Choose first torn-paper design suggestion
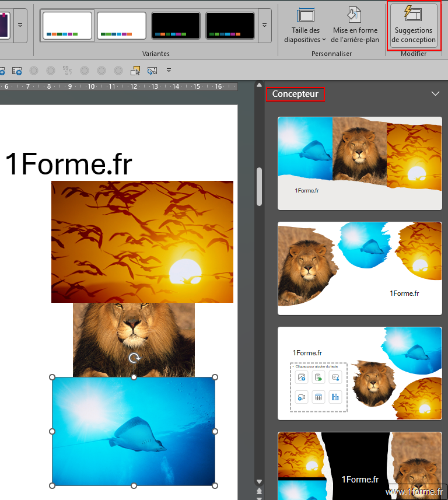Image resolution: width=448 pixels, height=500 pixels. 359,163
